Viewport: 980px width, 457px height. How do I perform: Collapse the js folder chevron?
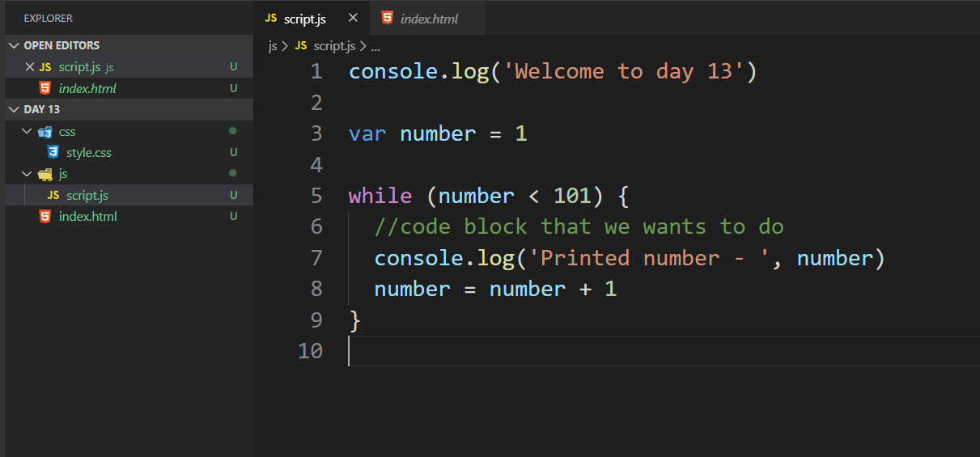(x=28, y=174)
